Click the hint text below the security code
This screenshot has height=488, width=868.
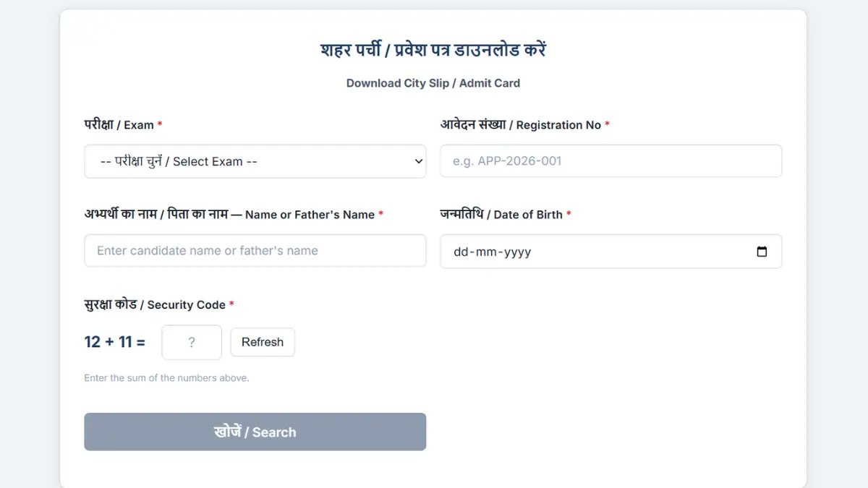(166, 377)
